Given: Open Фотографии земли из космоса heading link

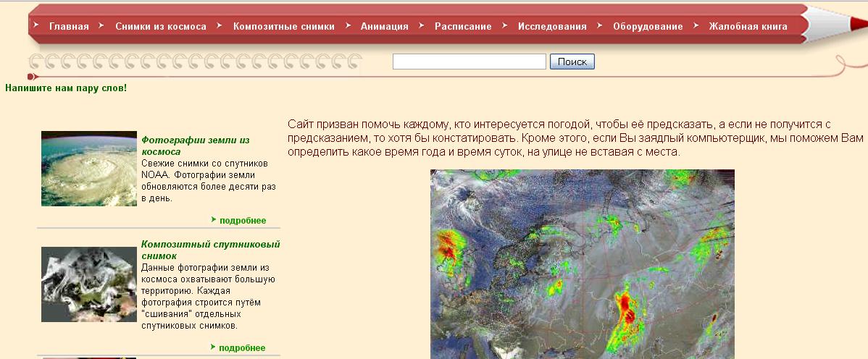Looking at the screenshot, I should coord(196,145).
